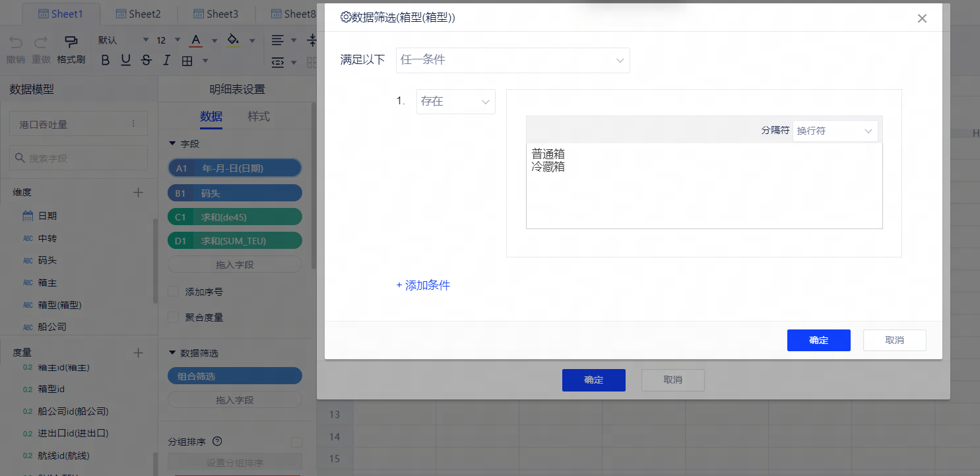Open the 港口吞吐量 three-dot menu
Image resolution: width=980 pixels, height=476 pixels.
pos(133,124)
